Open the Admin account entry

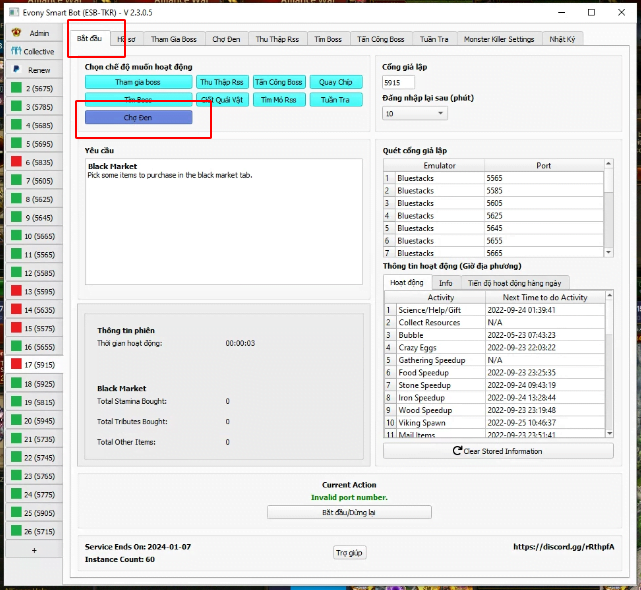tap(31, 33)
